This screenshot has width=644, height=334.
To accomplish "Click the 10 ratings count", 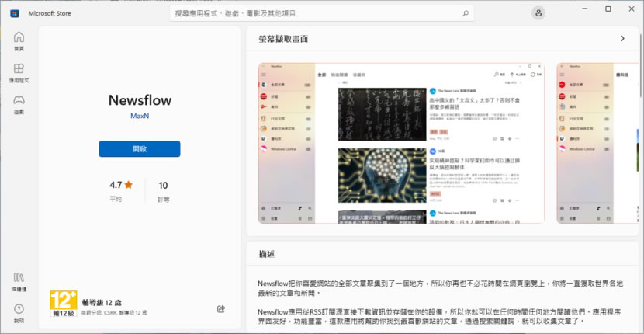I will 164,186.
